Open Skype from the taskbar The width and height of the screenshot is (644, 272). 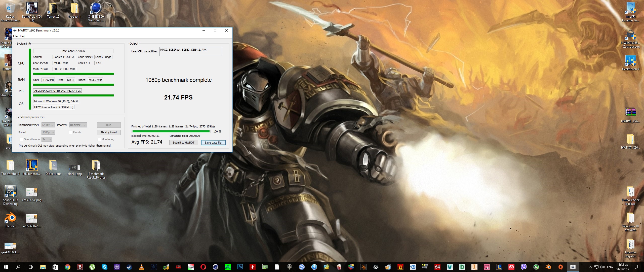104,267
